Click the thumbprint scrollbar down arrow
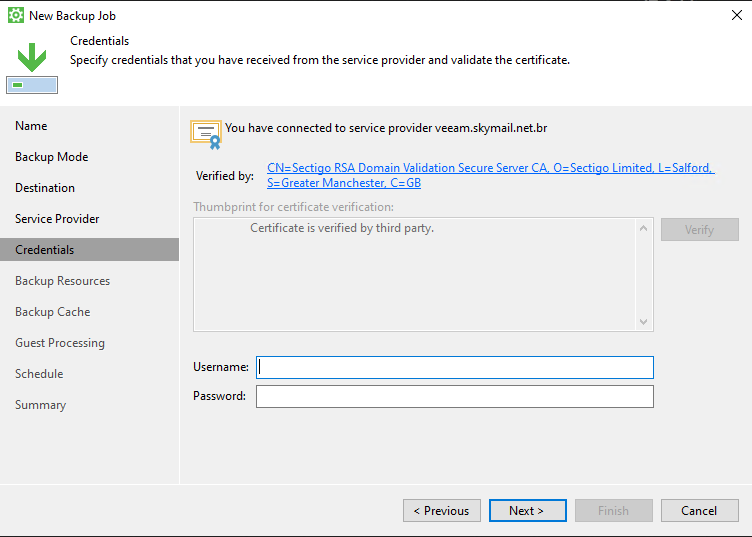 [x=644, y=322]
